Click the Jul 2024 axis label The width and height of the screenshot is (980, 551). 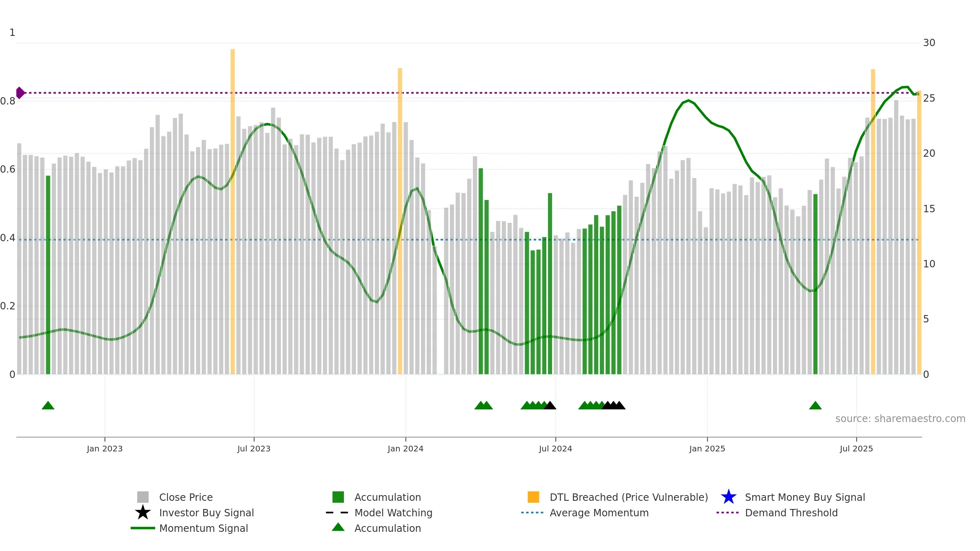[x=555, y=449]
